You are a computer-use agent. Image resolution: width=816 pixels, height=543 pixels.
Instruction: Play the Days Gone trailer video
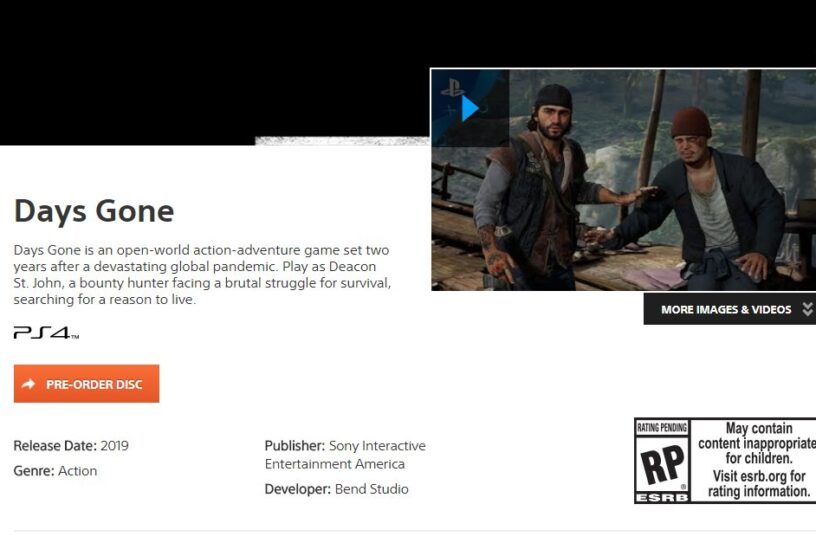click(x=470, y=109)
